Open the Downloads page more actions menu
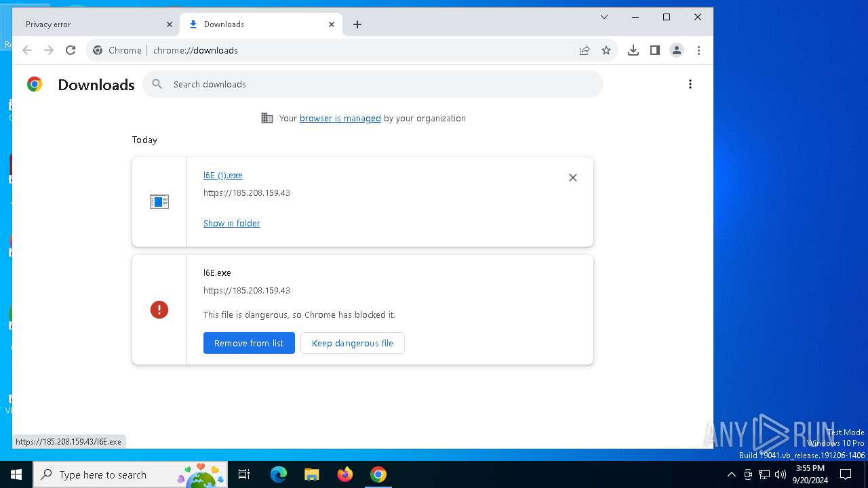Image resolution: width=868 pixels, height=488 pixels. (x=690, y=84)
